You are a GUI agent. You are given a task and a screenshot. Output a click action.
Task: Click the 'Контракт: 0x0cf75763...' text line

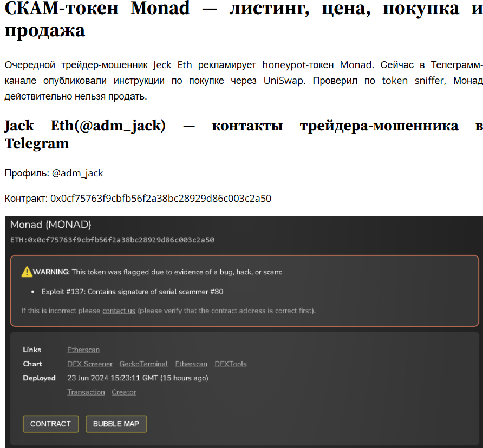(138, 198)
